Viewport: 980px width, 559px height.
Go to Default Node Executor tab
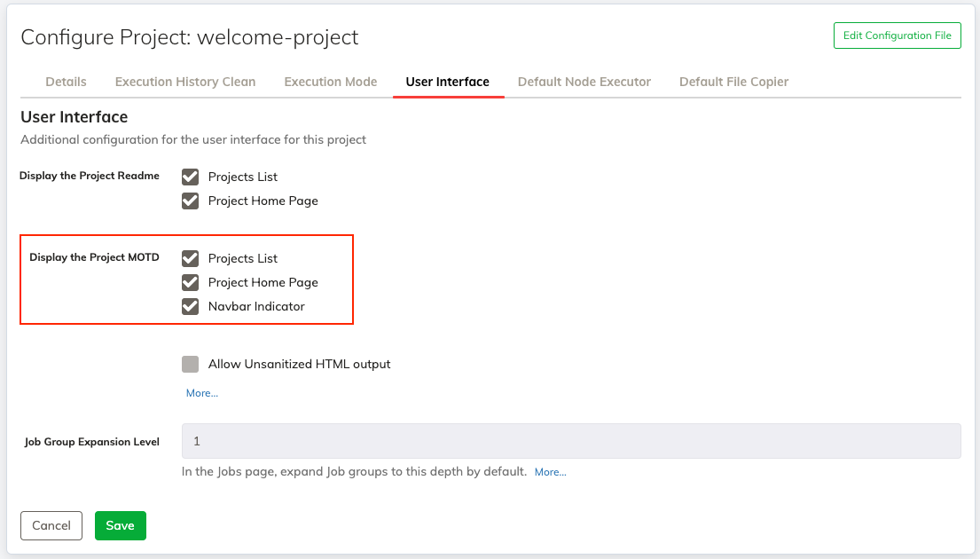tap(584, 82)
